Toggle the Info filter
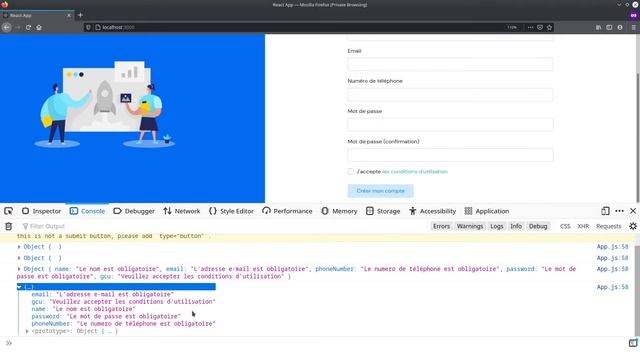The image size is (640, 360). point(516,226)
